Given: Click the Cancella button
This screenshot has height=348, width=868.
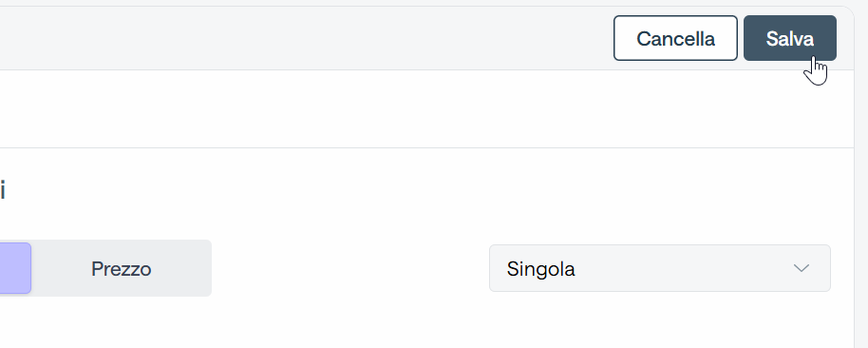Looking at the screenshot, I should click(675, 38).
